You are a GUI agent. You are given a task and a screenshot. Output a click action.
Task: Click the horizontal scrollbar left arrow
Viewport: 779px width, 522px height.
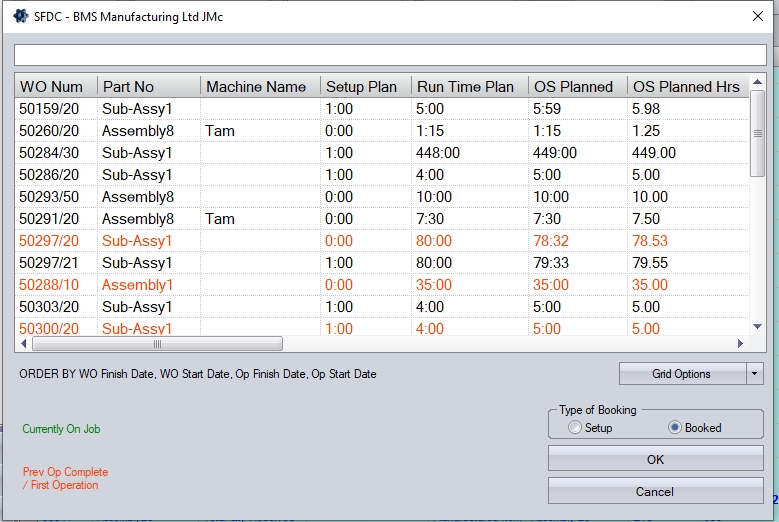point(24,344)
